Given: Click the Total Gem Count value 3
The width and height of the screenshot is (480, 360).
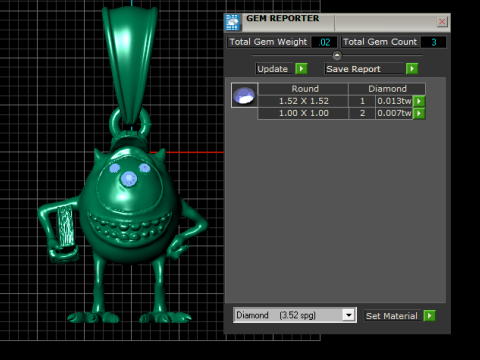Looking at the screenshot, I should coord(433,42).
